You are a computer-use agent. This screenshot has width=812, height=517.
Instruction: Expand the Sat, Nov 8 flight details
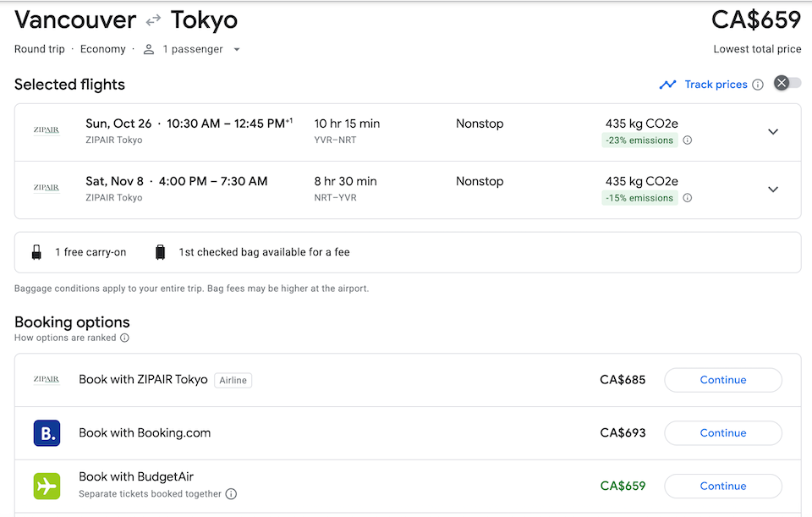pos(772,189)
